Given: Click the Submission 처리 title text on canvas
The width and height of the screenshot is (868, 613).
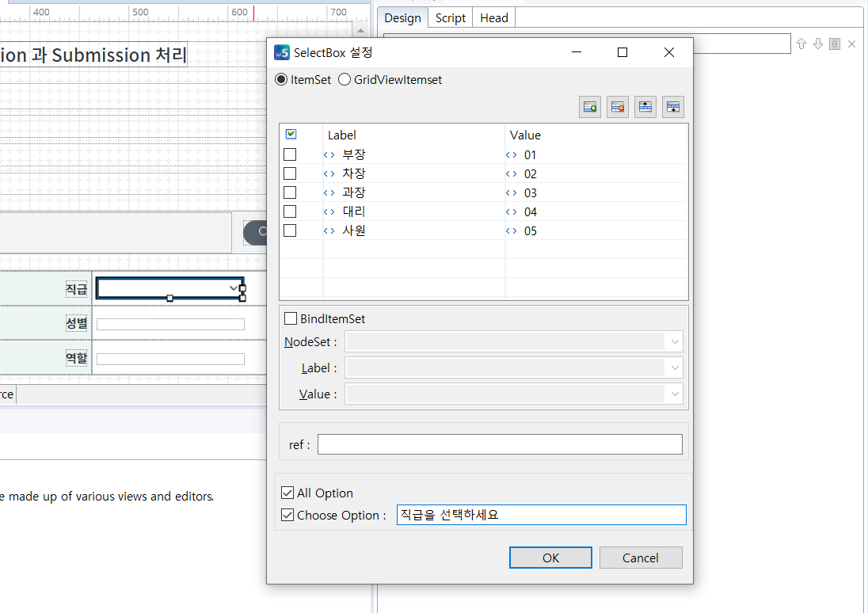Looking at the screenshot, I should [x=119, y=55].
